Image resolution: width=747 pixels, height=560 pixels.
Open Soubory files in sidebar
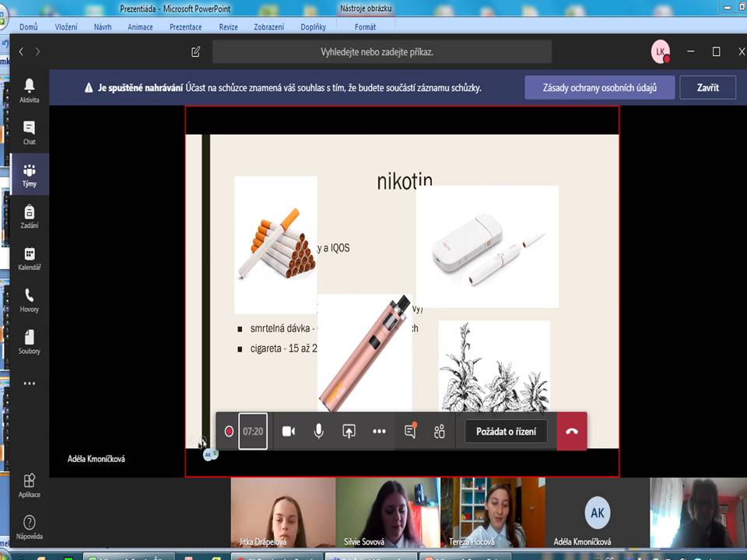(x=29, y=341)
